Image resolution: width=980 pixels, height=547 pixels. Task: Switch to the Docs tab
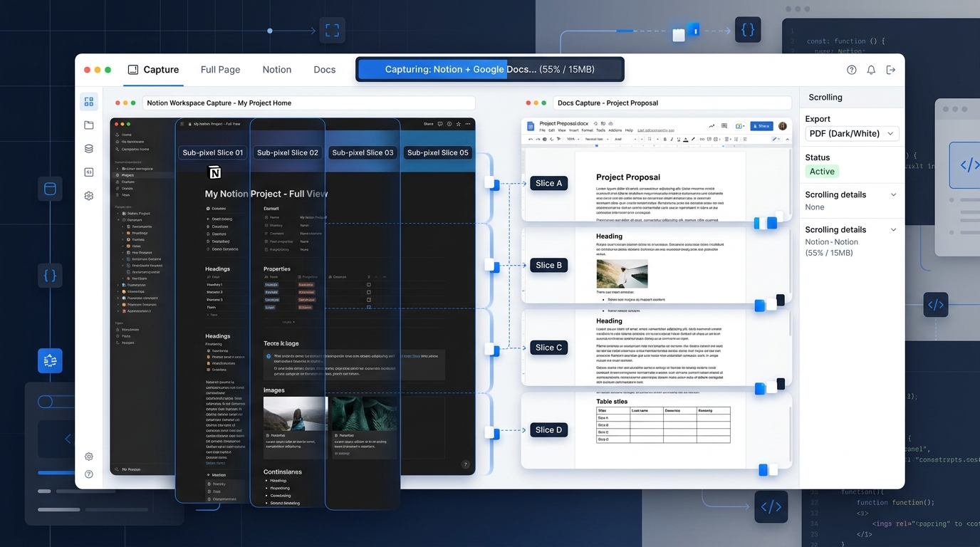tap(324, 70)
